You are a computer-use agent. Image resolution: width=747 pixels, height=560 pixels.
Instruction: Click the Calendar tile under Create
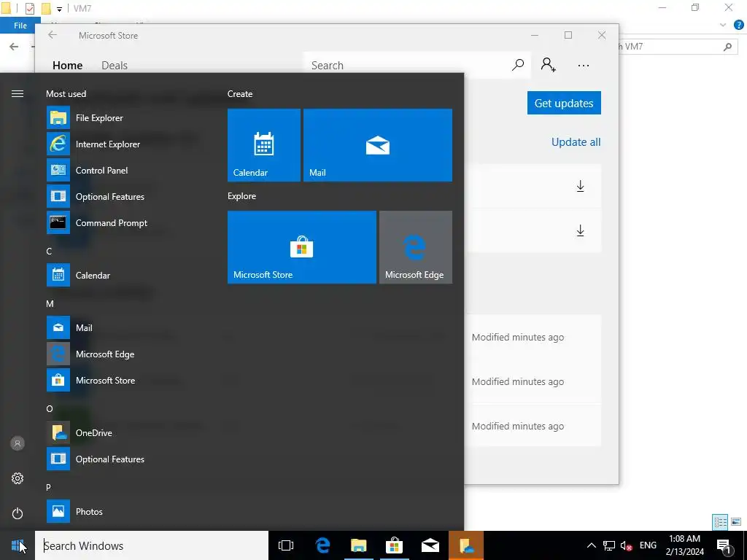264,145
